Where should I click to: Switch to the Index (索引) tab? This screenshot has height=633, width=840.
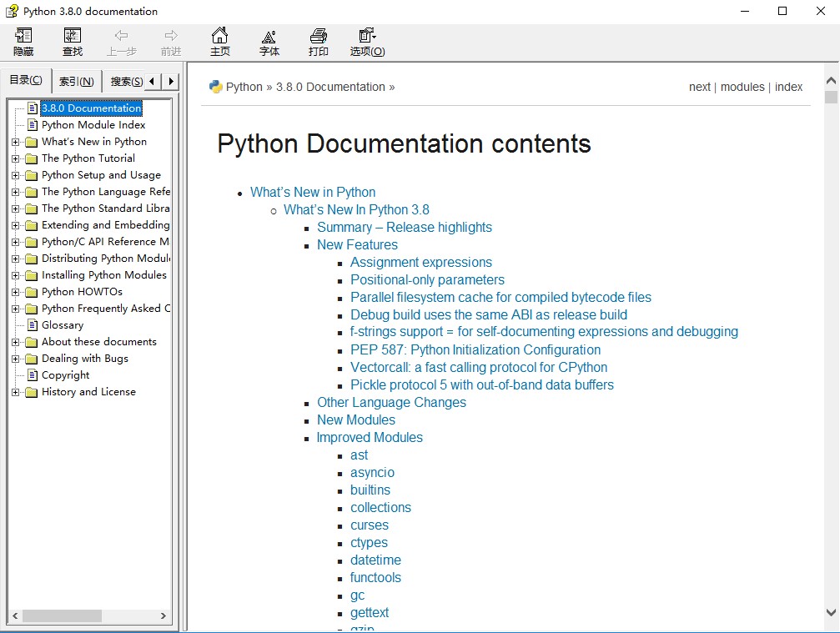(76, 82)
